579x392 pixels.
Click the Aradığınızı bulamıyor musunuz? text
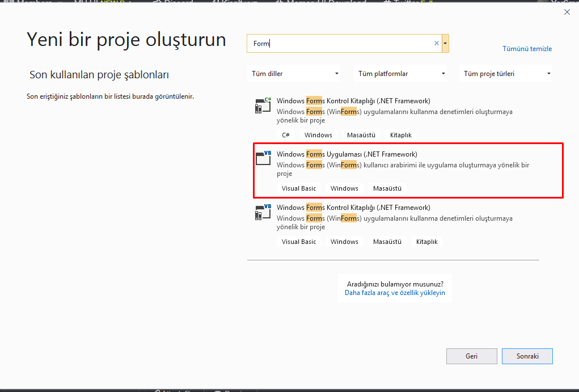pyautogui.click(x=395, y=284)
